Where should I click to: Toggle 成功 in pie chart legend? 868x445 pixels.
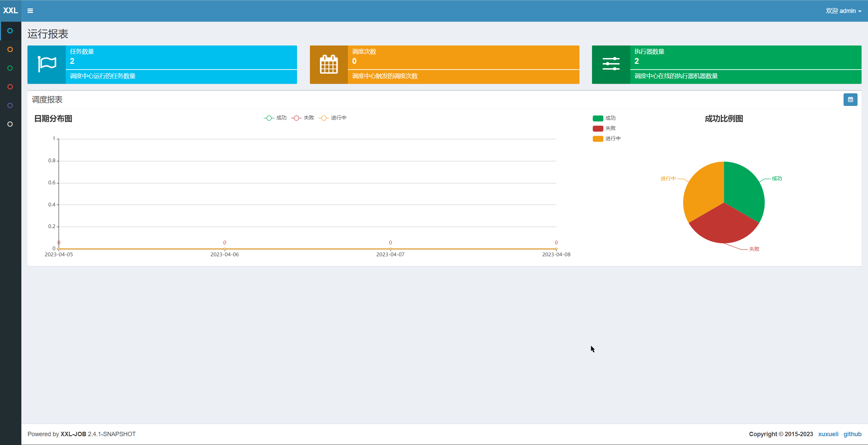[604, 118]
